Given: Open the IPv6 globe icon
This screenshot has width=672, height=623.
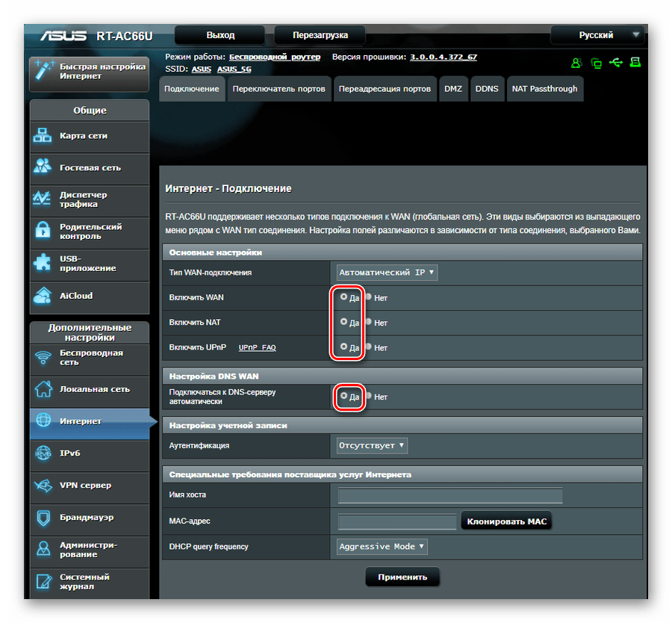Looking at the screenshot, I should click(43, 453).
